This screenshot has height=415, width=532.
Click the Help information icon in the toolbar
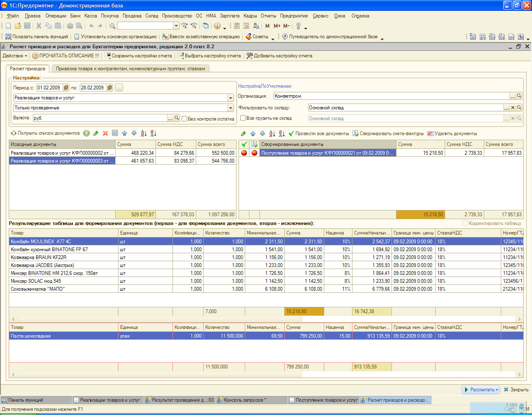(x=217, y=26)
